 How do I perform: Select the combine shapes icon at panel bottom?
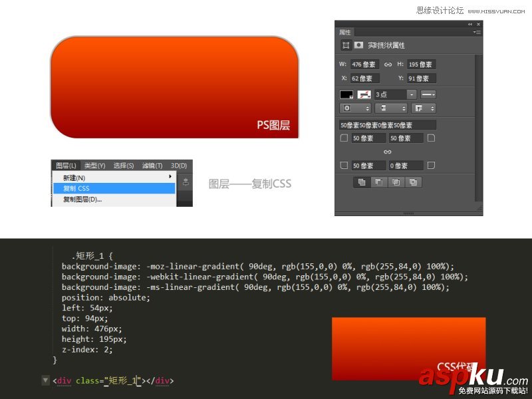click(362, 181)
